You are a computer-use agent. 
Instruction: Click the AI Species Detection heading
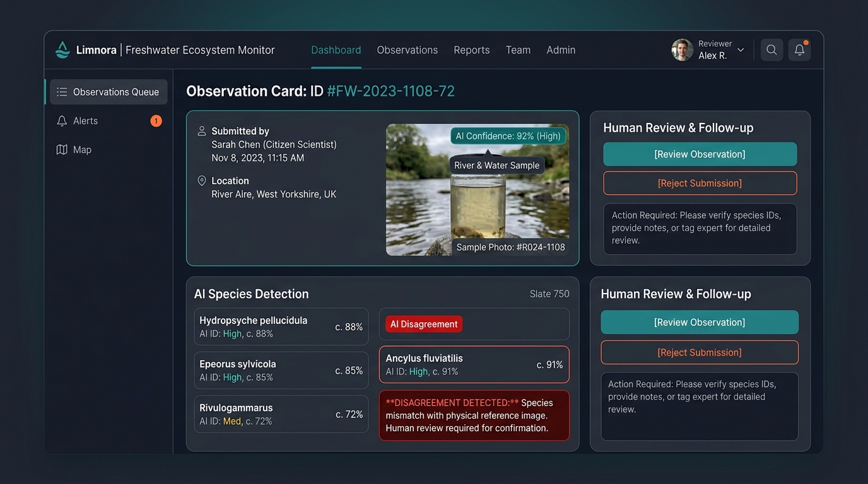coord(252,294)
